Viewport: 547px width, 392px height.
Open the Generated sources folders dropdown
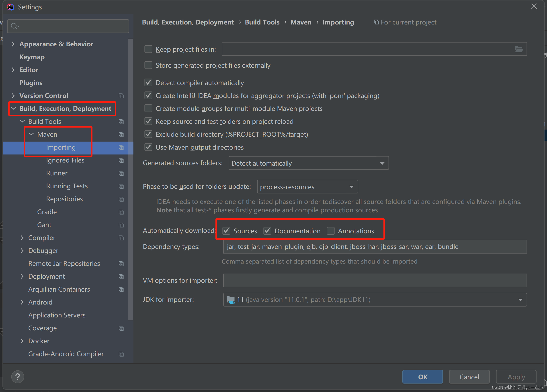point(382,163)
